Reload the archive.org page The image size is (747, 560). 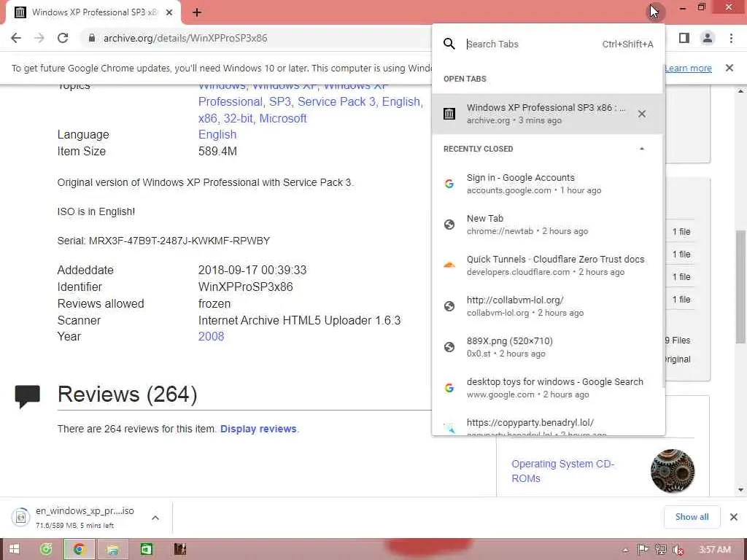click(x=63, y=38)
